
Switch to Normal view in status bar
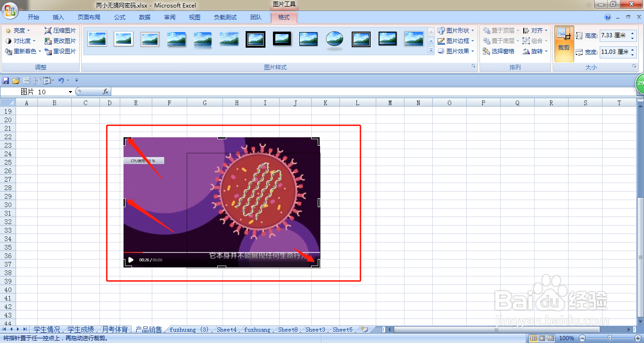pos(533,338)
